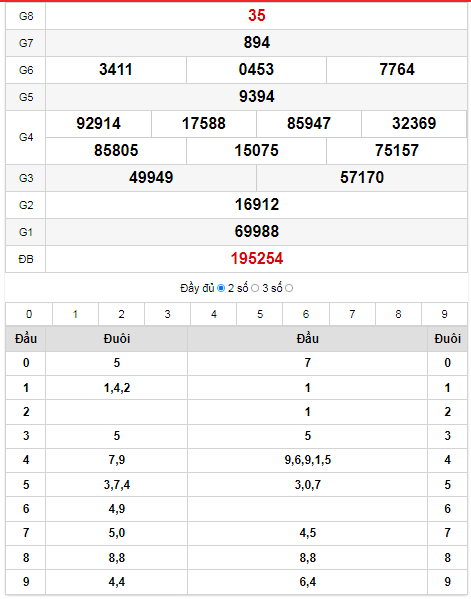Click G6 result 0453
Image resolution: width=471 pixels, height=599 pixels.
click(256, 70)
